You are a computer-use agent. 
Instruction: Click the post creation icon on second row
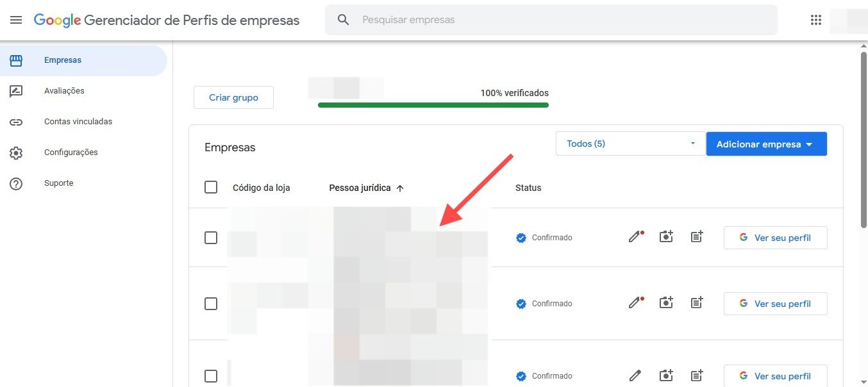(x=696, y=302)
